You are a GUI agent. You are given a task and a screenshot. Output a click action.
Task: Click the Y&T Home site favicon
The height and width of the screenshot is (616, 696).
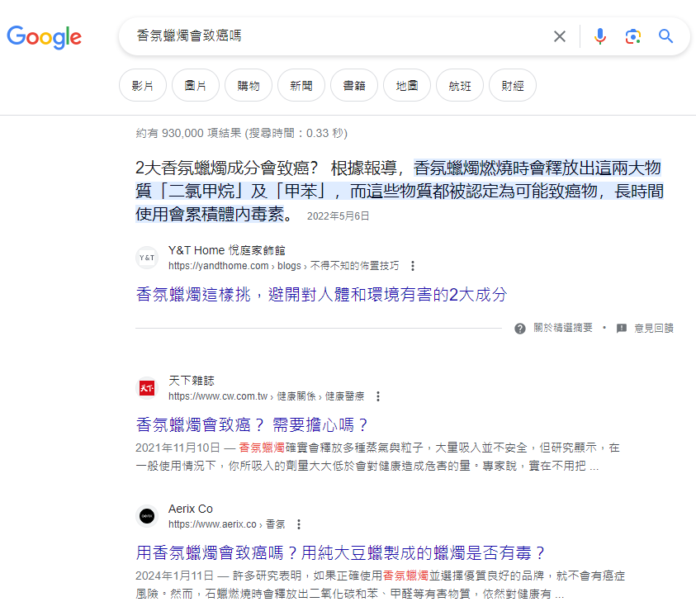[x=147, y=258]
